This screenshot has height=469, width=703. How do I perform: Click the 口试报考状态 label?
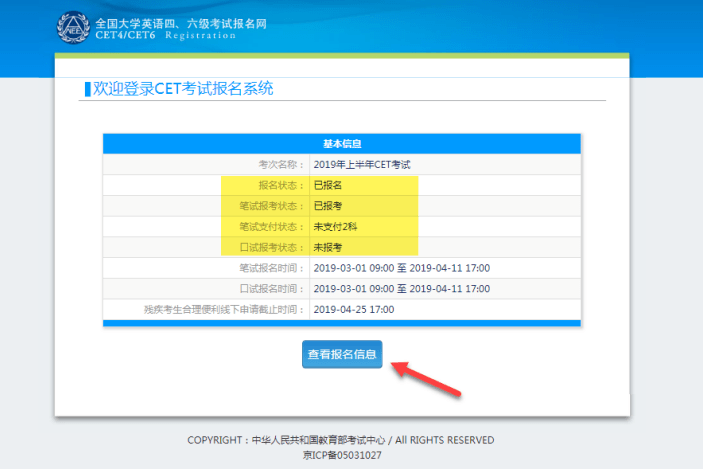272,247
